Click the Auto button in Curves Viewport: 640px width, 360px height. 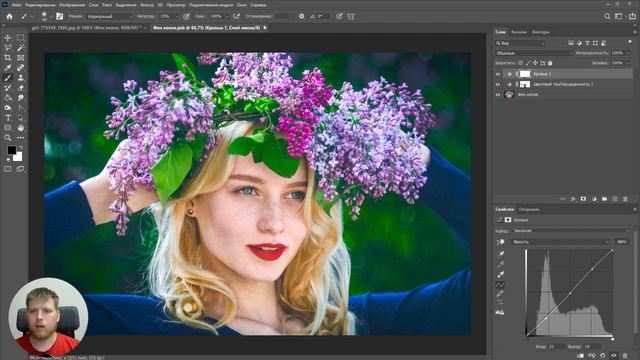coord(622,242)
